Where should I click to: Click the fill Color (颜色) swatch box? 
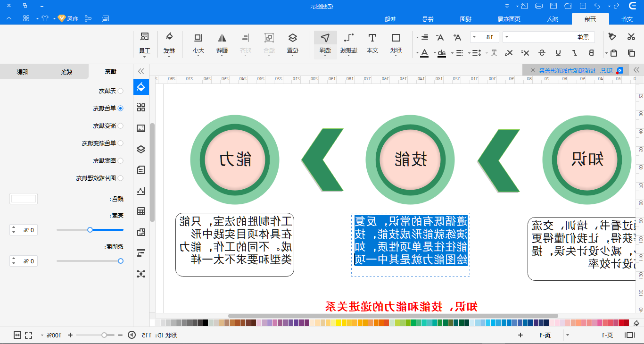(x=24, y=199)
